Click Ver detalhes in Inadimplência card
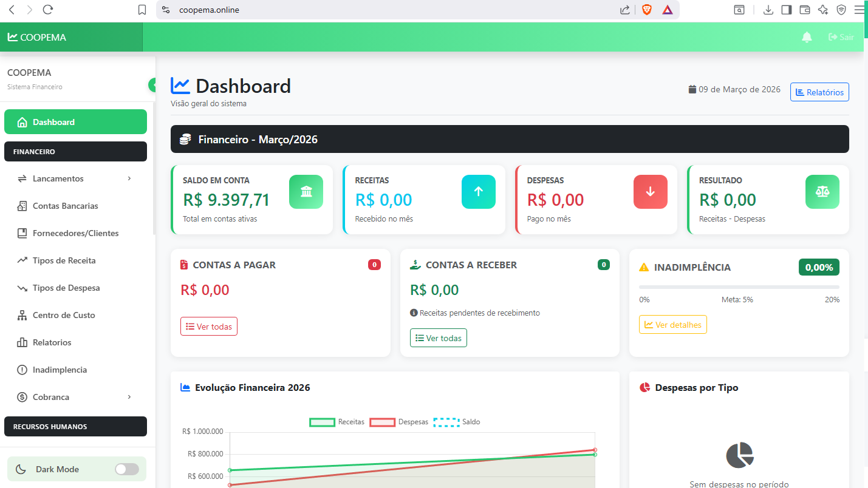The height and width of the screenshot is (488, 868). tap(673, 325)
